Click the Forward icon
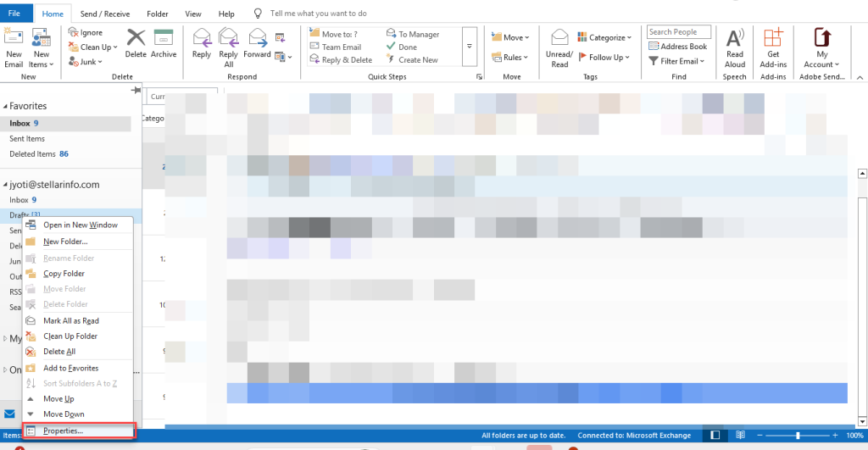This screenshot has width=868, height=450. click(258, 37)
